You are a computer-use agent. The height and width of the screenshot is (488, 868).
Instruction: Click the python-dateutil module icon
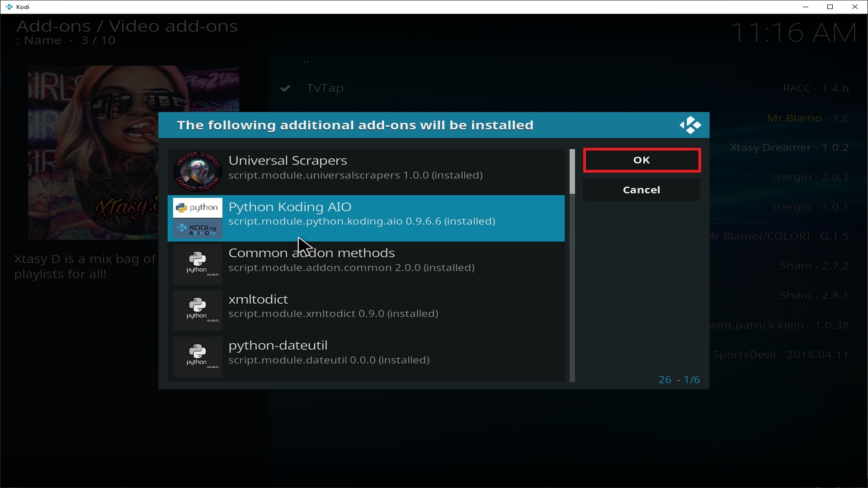(198, 357)
